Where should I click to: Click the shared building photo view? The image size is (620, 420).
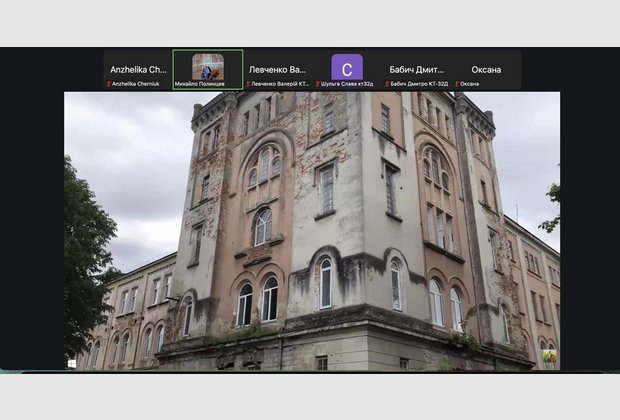(312, 231)
